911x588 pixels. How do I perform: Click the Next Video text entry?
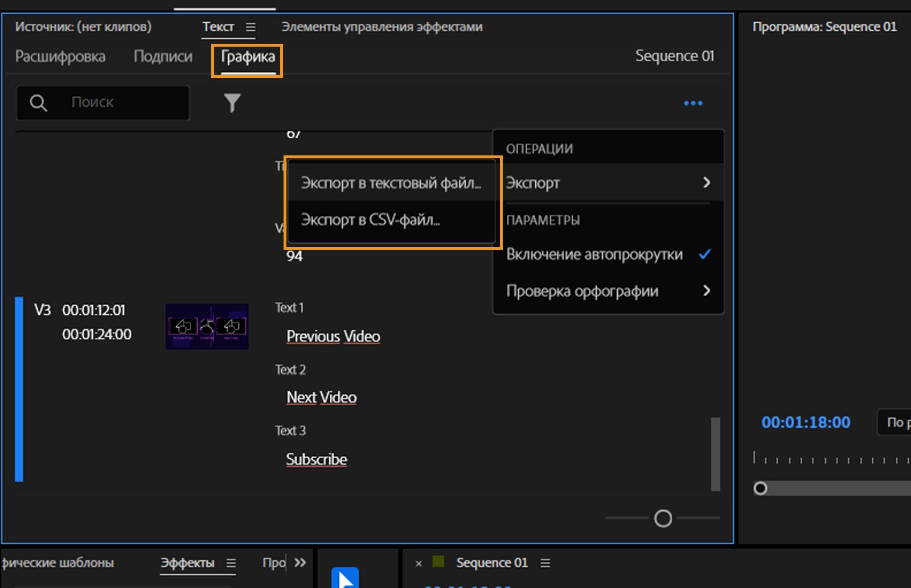pos(322,397)
